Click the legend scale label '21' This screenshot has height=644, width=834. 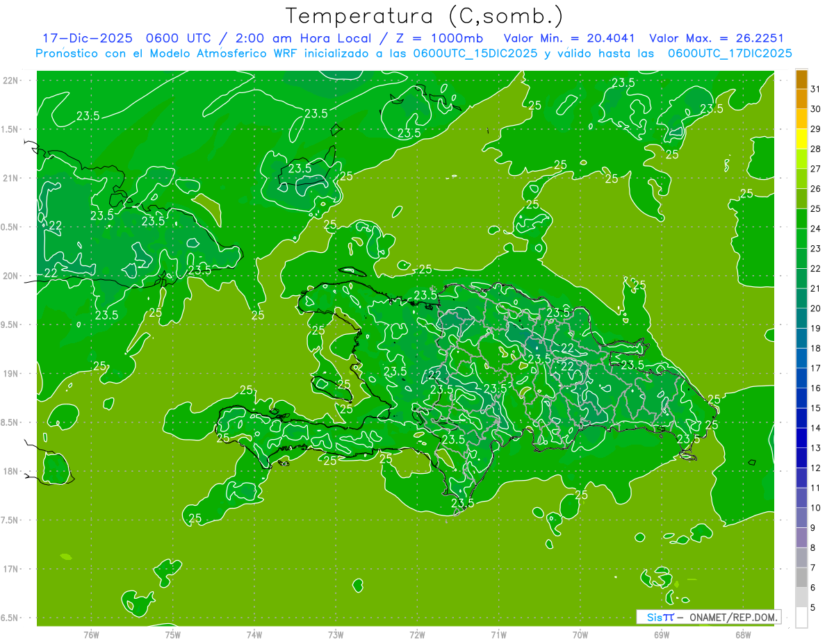(815, 288)
